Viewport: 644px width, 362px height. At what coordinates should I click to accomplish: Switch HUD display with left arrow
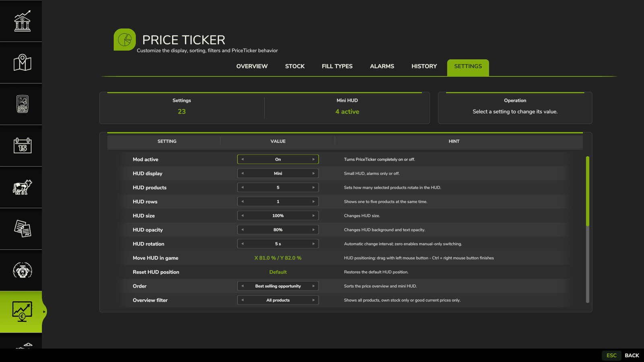click(x=242, y=173)
